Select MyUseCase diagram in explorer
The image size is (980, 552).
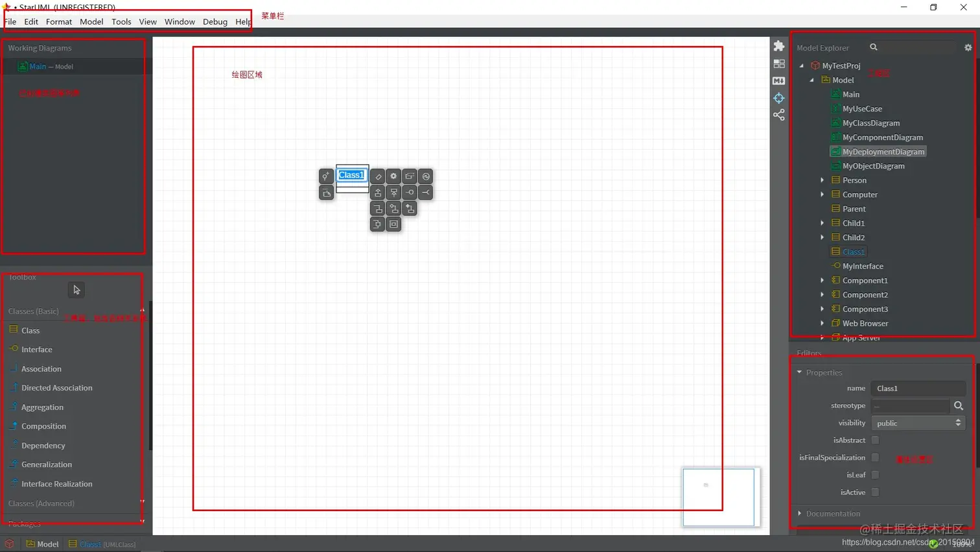pos(862,109)
